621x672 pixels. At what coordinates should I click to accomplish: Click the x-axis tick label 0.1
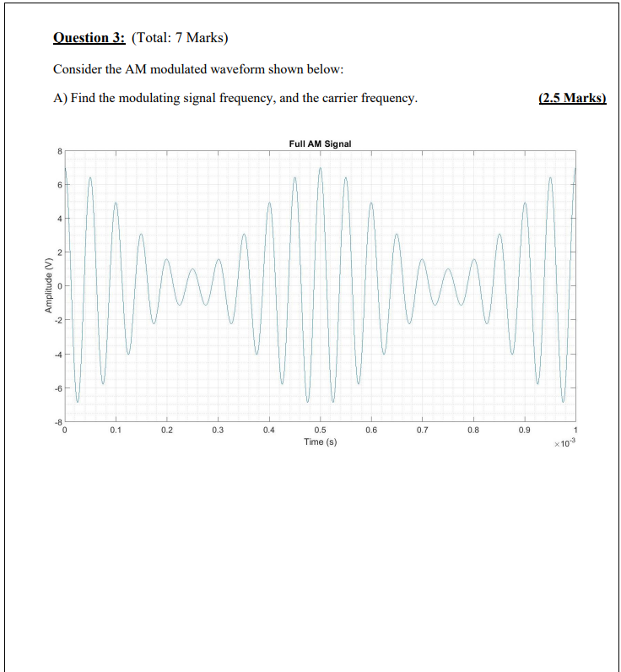[116, 430]
